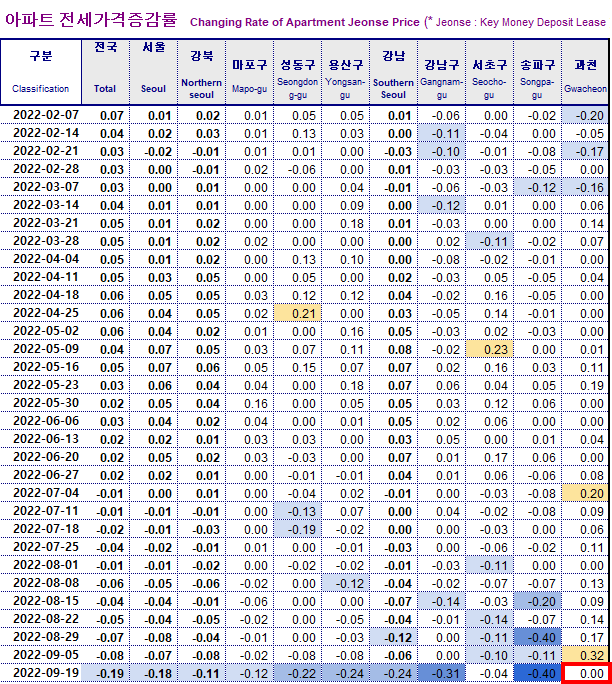Select the Gangnam-gu column header
This screenshot has width=612, height=684.
441,72
